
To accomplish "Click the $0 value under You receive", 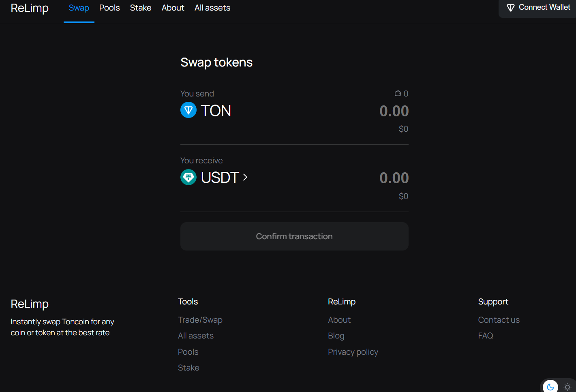I will 403,196.
